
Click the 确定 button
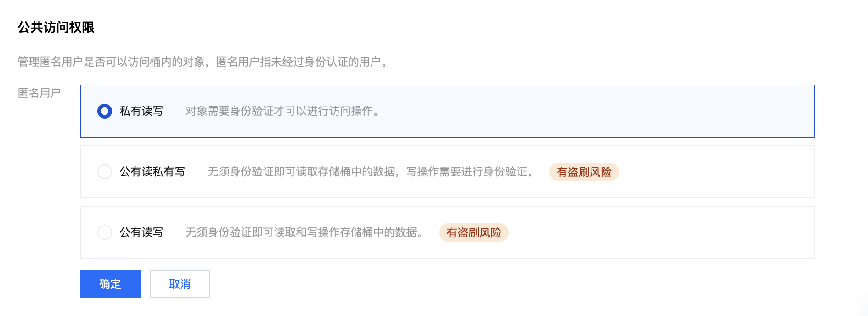[110, 284]
